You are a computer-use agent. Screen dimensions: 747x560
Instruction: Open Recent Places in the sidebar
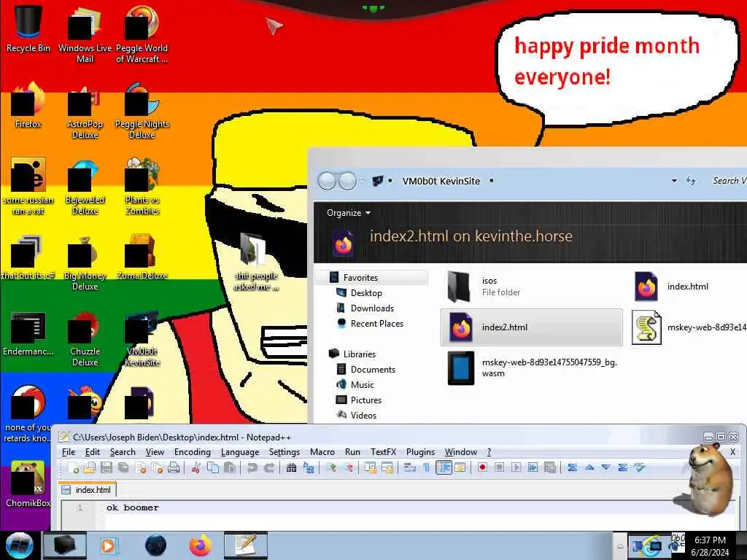coord(370,323)
